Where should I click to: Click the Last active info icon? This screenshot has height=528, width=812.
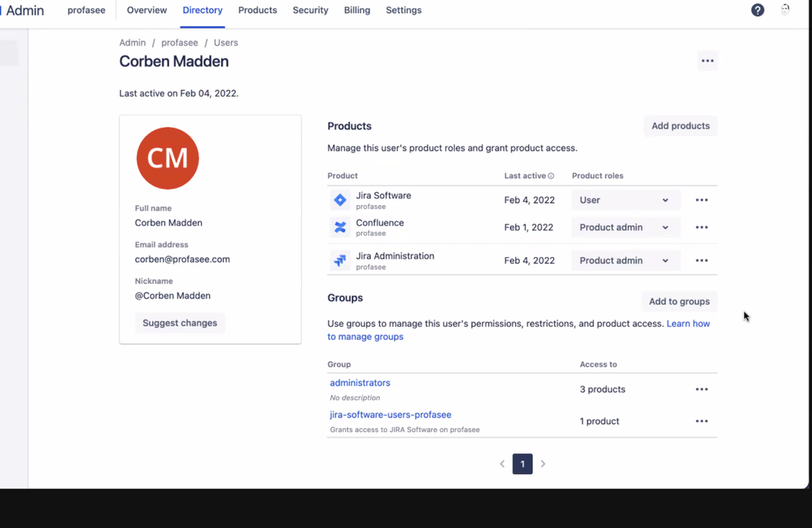(x=551, y=176)
